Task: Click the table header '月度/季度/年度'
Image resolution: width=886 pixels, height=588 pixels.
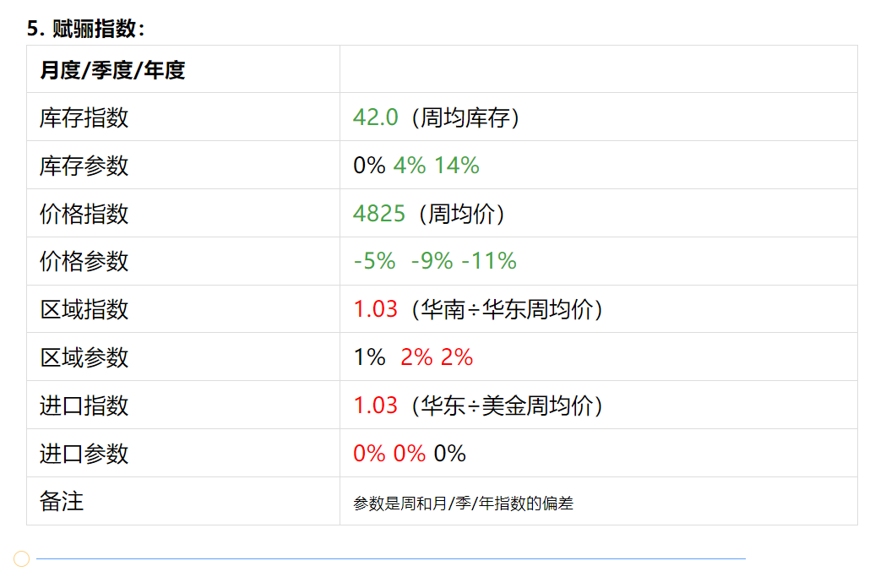Action: coord(112,70)
